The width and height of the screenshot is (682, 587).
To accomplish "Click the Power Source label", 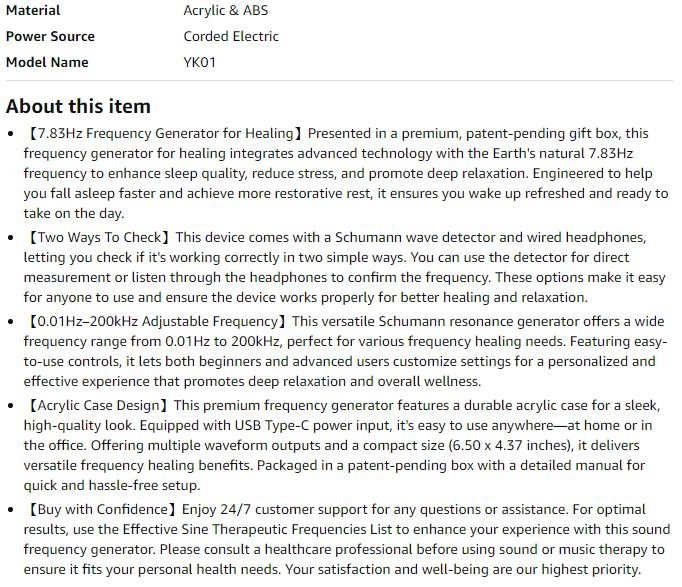I will (x=50, y=36).
